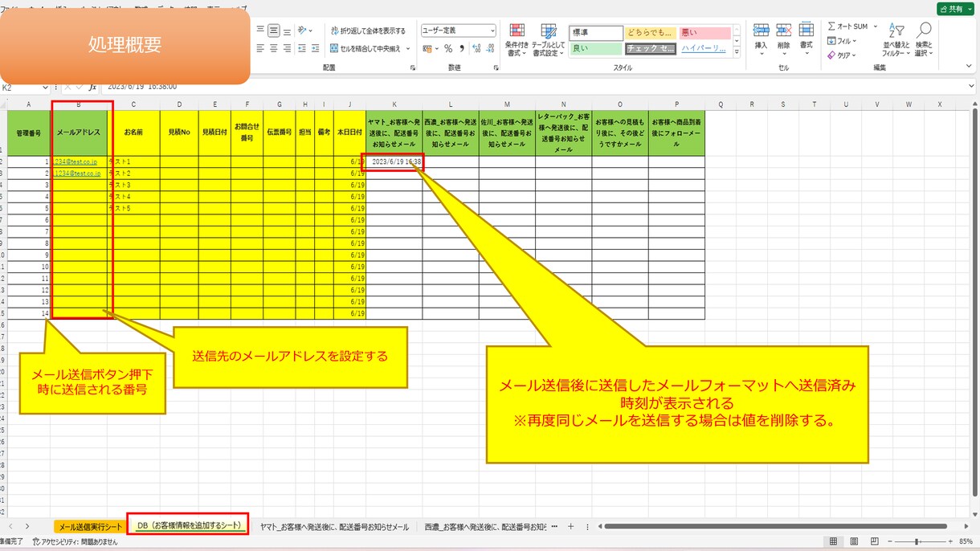The image size is (980, 551).
Task: Open the オート SUM dropdown arrow
Action: pyautogui.click(x=876, y=27)
